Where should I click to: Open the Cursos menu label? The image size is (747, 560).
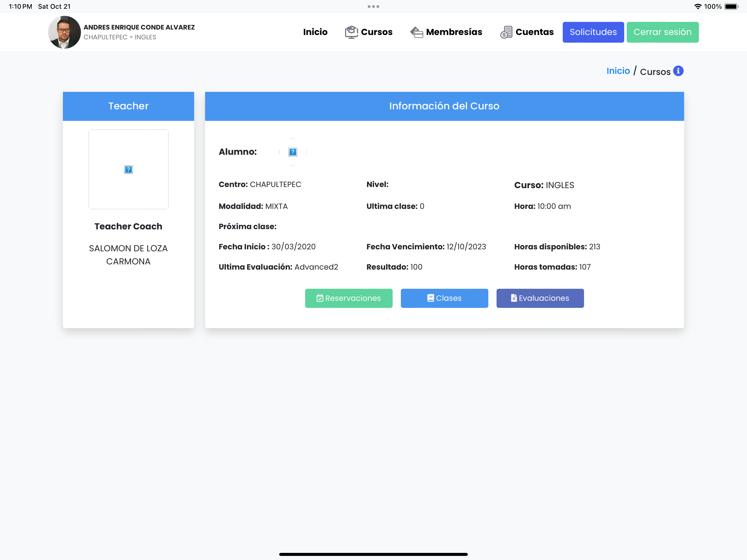[377, 32]
